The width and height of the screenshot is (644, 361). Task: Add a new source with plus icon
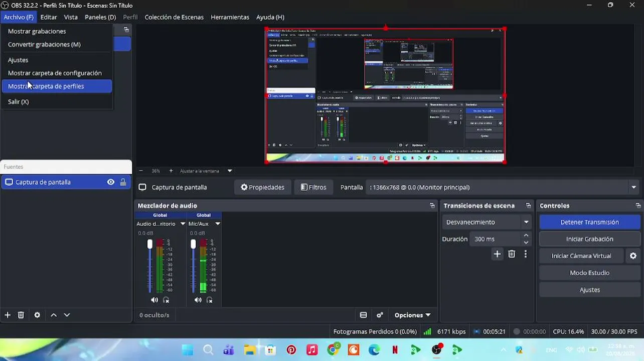(8, 315)
